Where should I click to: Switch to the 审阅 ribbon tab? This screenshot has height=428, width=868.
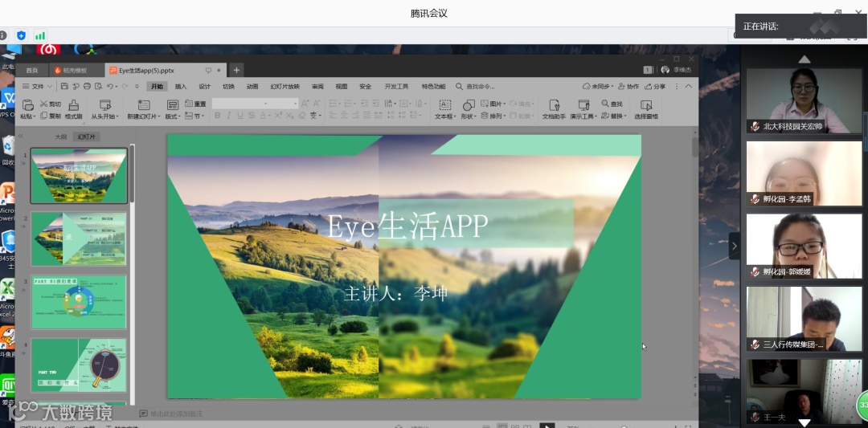[317, 86]
